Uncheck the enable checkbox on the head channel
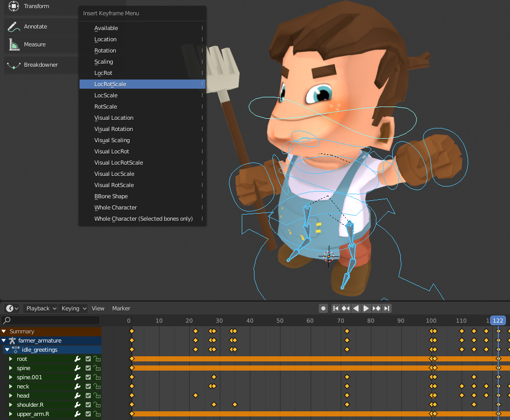The height and width of the screenshot is (420, 510). coord(88,396)
